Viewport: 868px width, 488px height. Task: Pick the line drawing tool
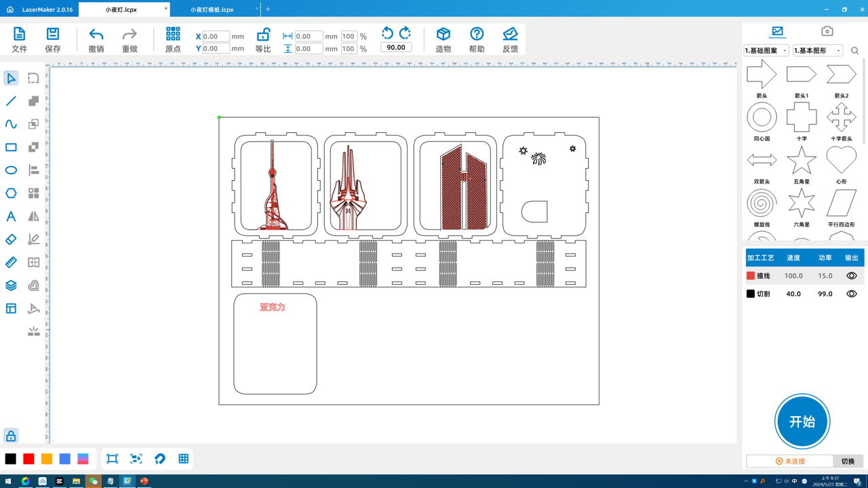point(11,101)
